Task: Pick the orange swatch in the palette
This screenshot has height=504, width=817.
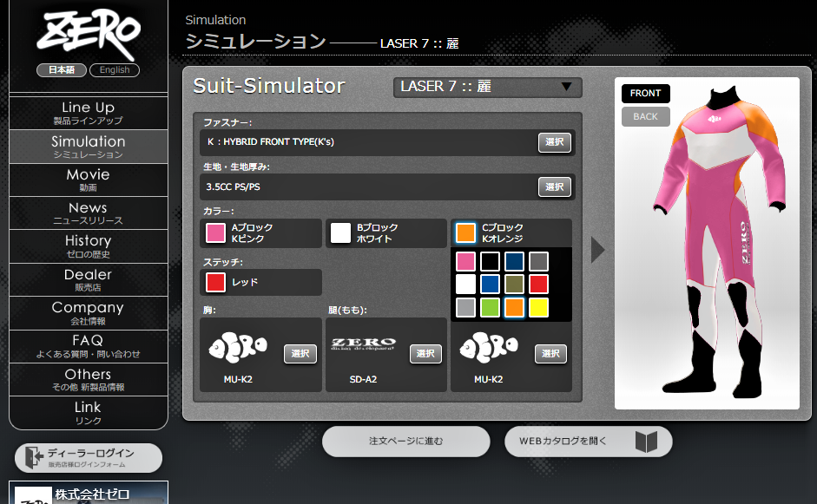Action: [x=514, y=307]
